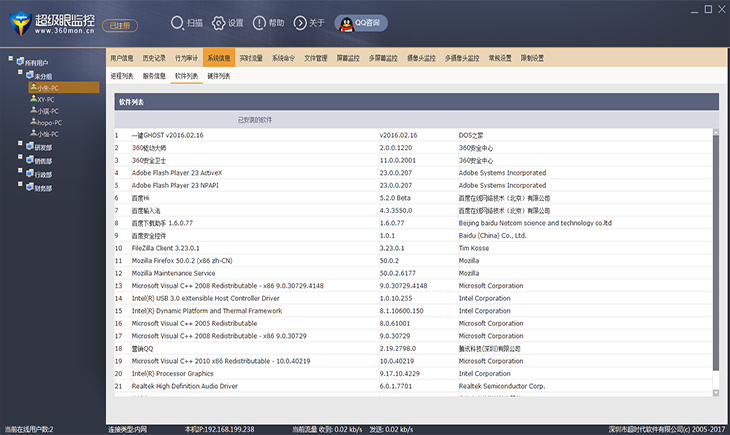Viewport: 730px width, 435px height.
Task: Open the 关于 about arrow icon
Action: coord(300,22)
